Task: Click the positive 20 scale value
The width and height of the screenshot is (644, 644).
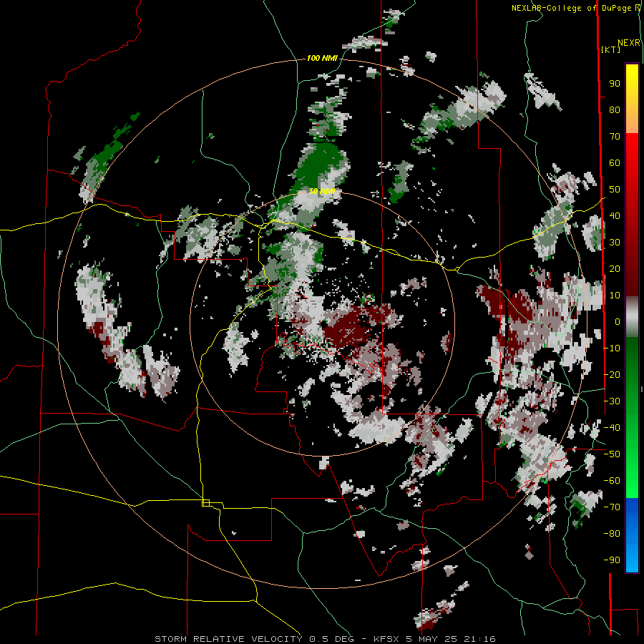Action: tap(615, 268)
